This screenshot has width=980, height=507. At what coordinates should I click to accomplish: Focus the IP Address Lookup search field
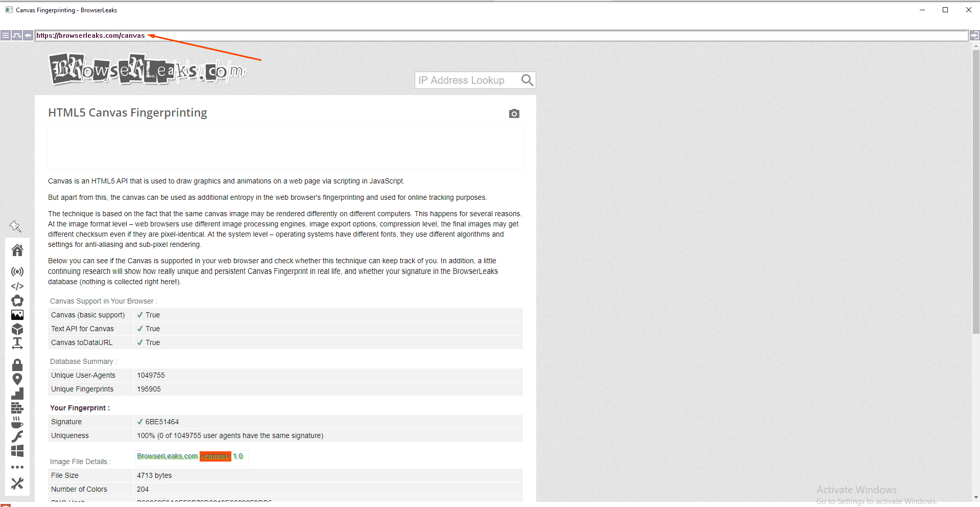pos(467,80)
